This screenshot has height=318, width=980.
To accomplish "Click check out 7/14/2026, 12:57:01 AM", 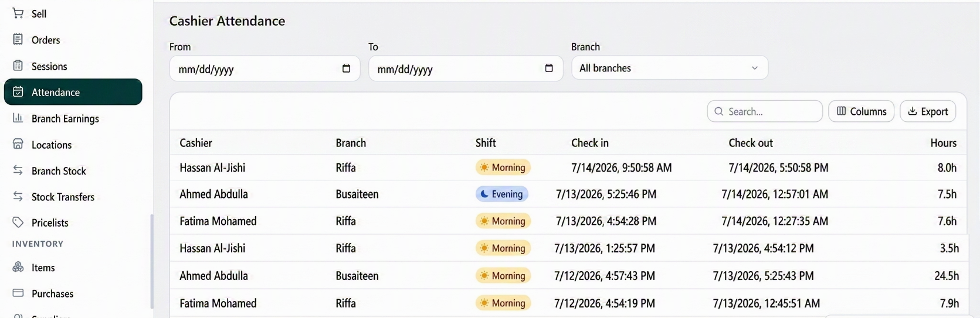I will point(775,194).
